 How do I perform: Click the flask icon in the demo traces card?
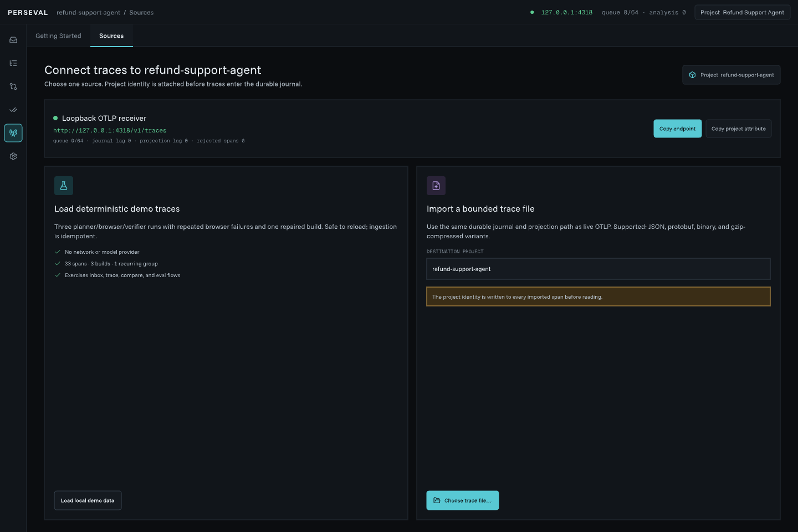coord(64,186)
